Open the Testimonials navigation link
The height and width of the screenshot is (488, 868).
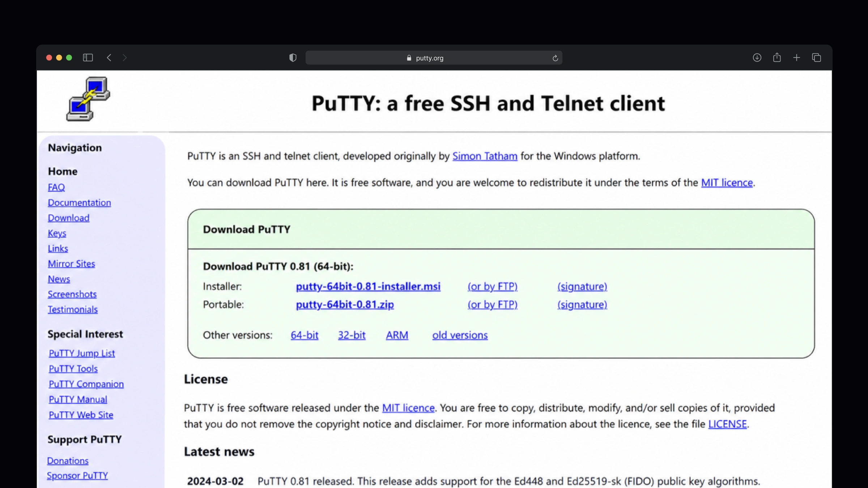coord(73,309)
